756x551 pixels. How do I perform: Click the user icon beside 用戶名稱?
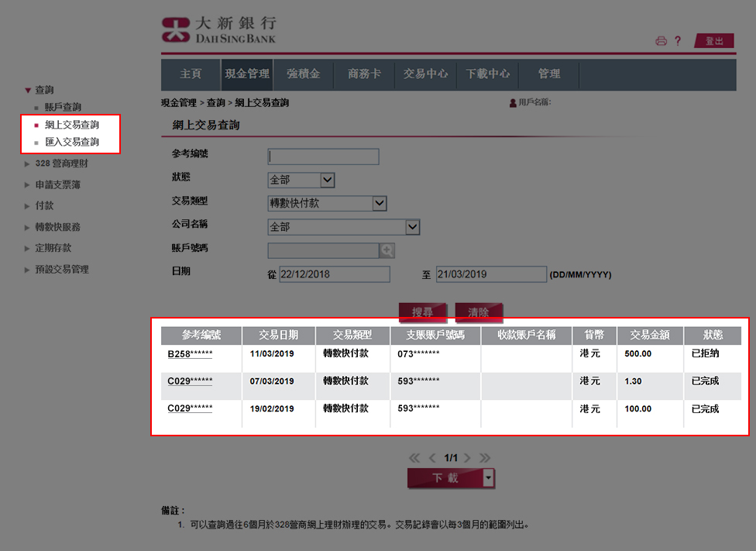point(512,102)
